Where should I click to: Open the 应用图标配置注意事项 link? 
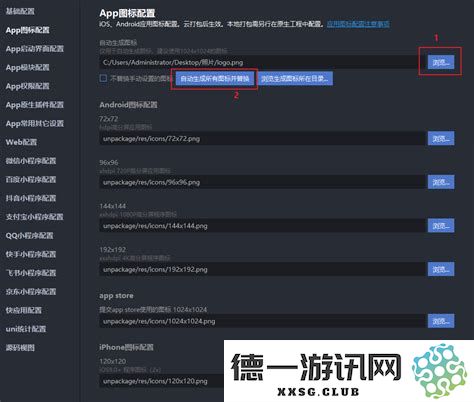coord(358,24)
